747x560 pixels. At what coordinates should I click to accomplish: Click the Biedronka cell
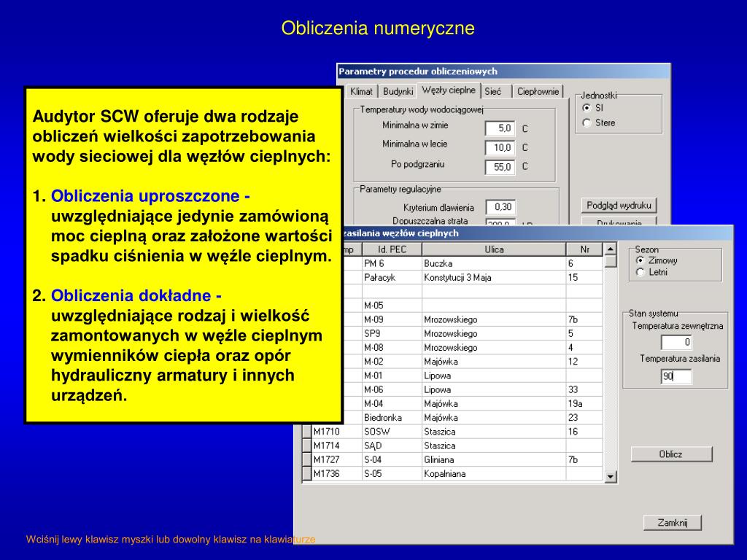pyautogui.click(x=392, y=418)
